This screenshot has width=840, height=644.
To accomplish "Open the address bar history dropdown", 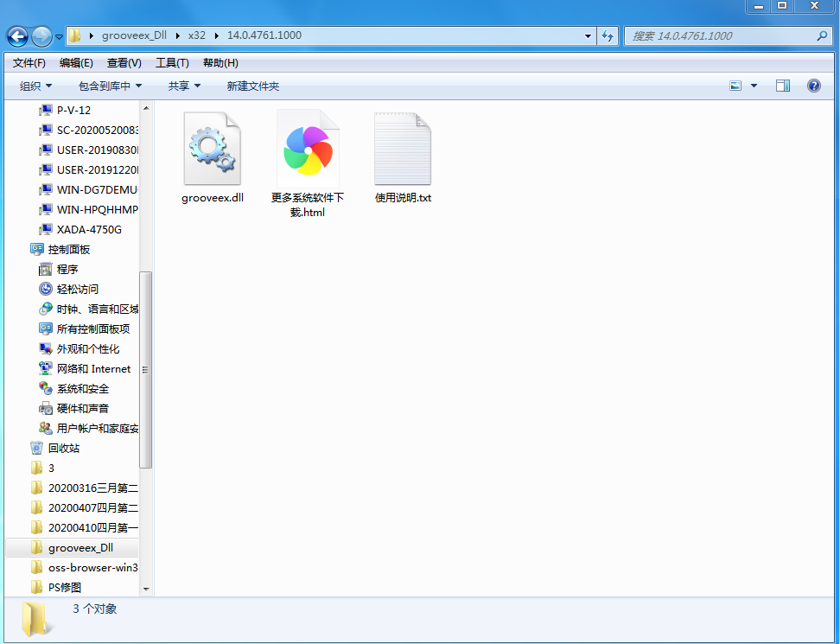I will pos(588,36).
